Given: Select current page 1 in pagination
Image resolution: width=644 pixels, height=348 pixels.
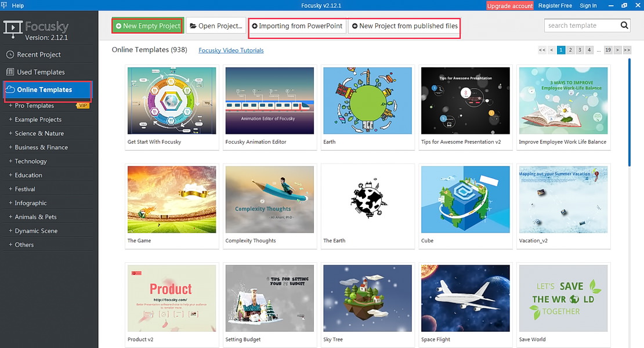Looking at the screenshot, I should (561, 50).
